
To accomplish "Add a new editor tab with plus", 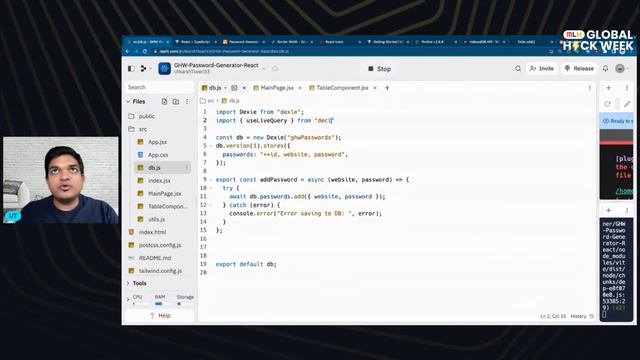I will (387, 88).
